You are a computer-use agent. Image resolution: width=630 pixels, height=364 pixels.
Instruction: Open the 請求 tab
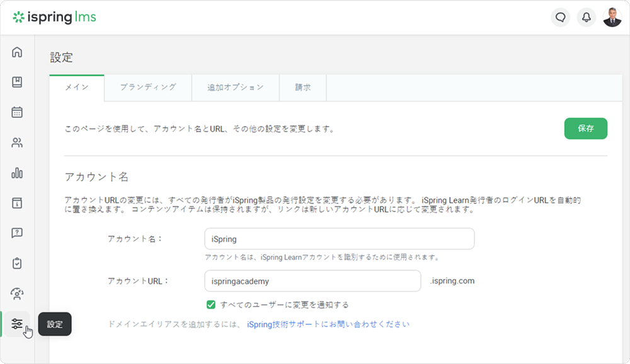[303, 88]
